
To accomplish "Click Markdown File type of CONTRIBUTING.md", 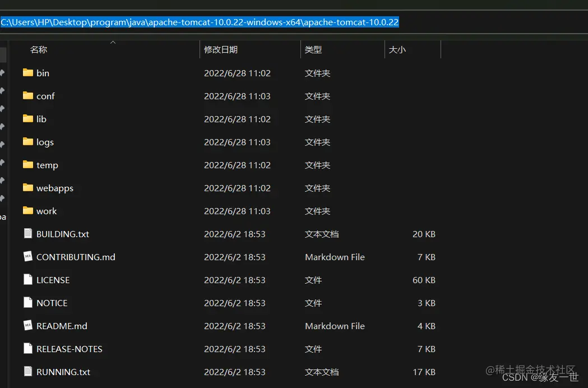I will coord(335,257).
